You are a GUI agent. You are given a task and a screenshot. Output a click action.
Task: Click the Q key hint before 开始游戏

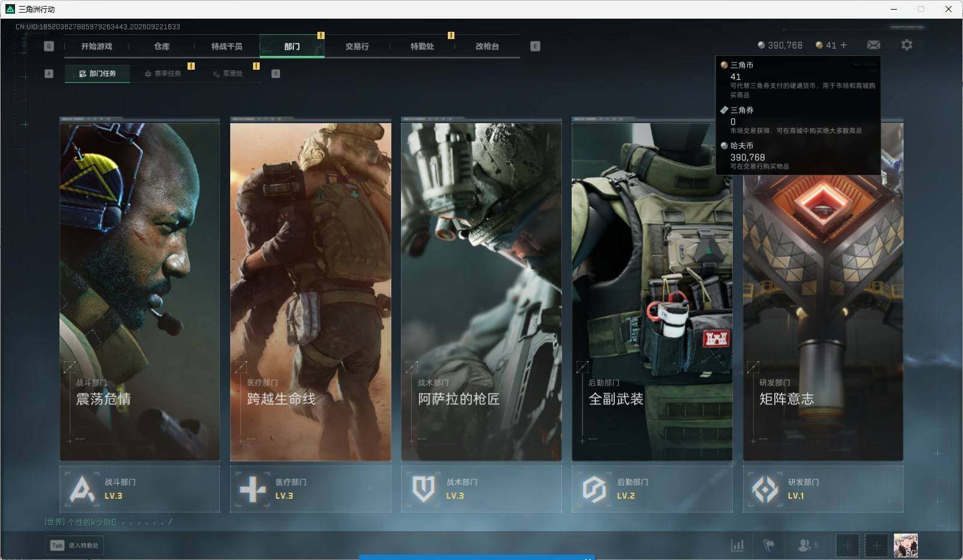49,46
